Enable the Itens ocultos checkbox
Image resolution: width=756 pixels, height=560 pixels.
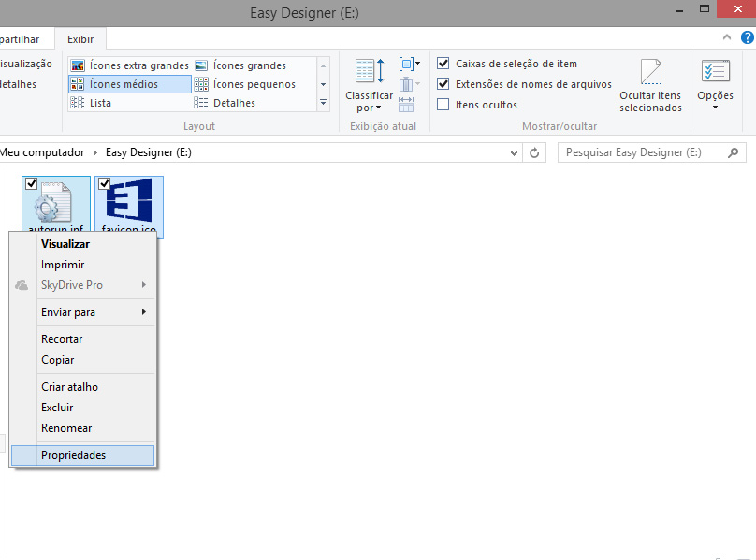[x=443, y=105]
